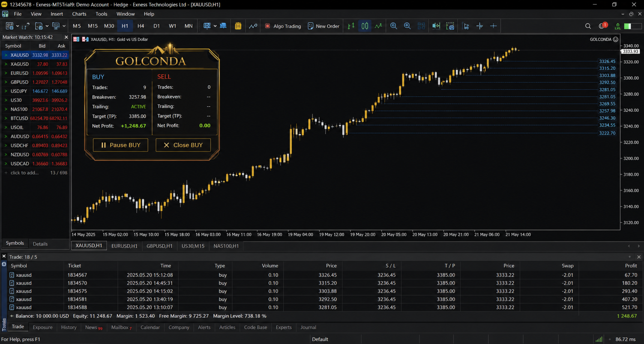Click the new chart toolbar icon
644x344 pixels.
[9, 26]
